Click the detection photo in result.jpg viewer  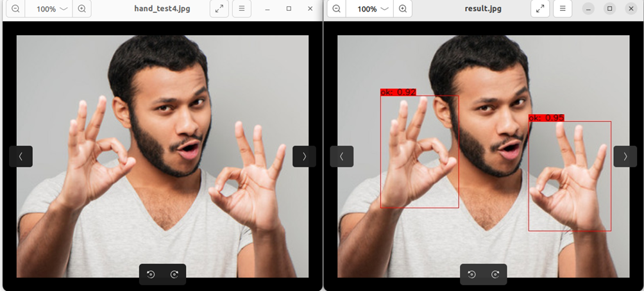click(x=484, y=156)
